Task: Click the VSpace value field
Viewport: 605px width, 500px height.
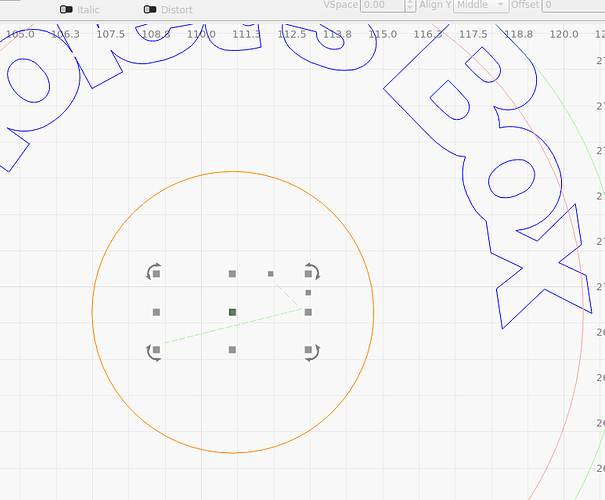Action: [382, 5]
